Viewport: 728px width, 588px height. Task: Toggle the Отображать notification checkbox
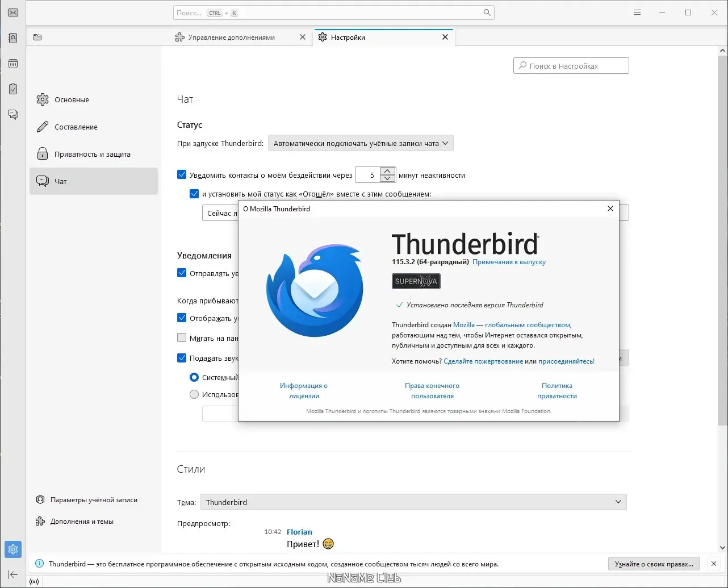182,318
